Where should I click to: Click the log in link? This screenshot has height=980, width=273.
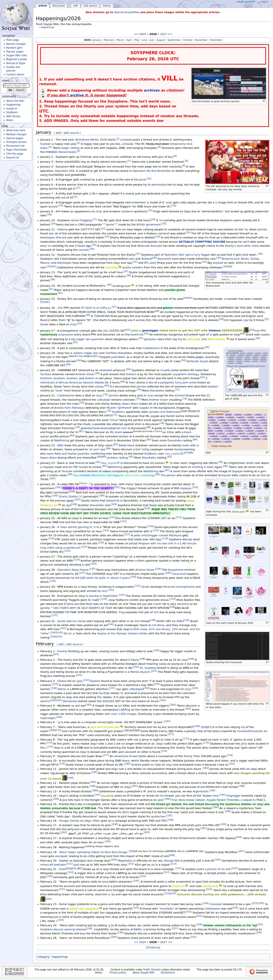point(265,2)
